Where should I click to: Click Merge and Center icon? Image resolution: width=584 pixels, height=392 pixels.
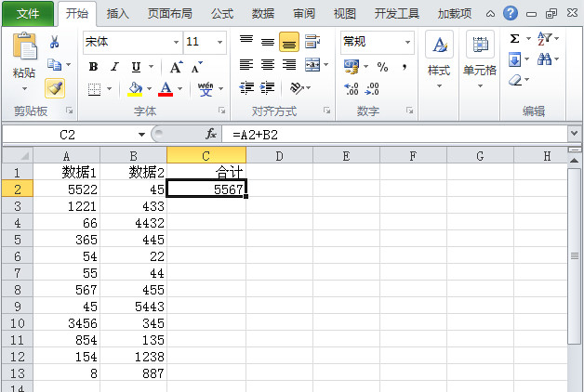[312, 65]
